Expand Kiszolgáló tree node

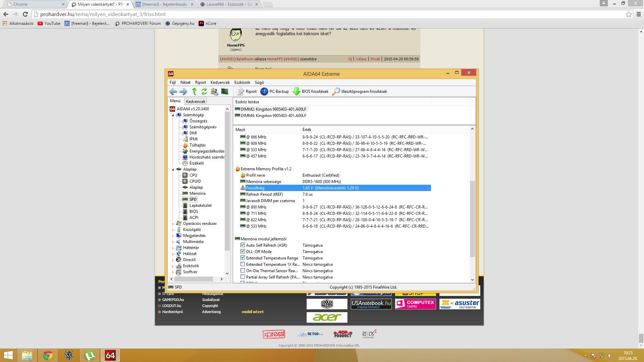173,230
